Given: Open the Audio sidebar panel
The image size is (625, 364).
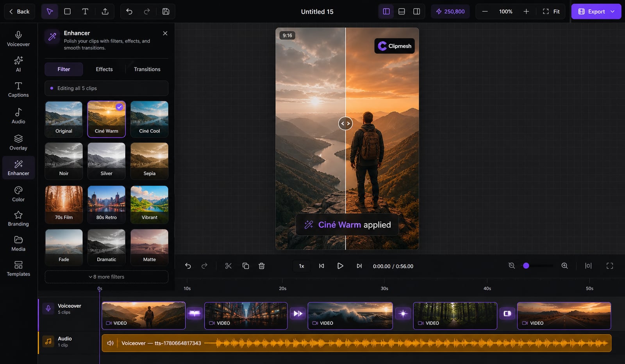Looking at the screenshot, I should click(x=18, y=116).
